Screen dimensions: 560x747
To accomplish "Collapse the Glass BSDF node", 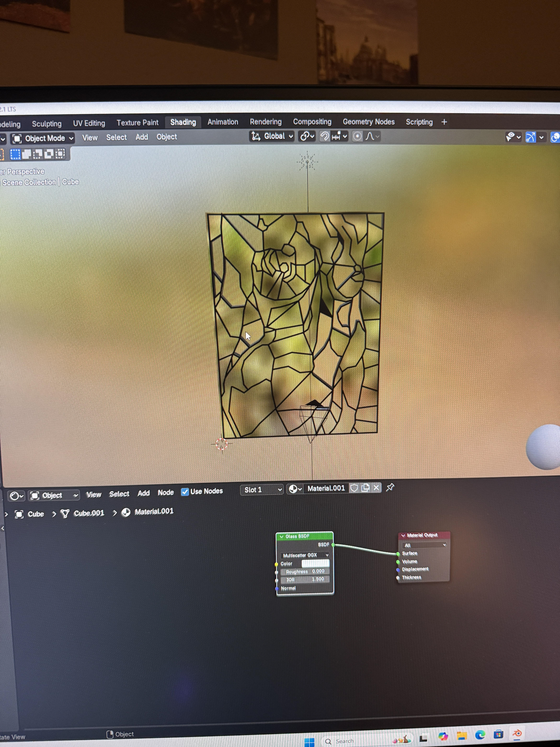I will point(281,536).
